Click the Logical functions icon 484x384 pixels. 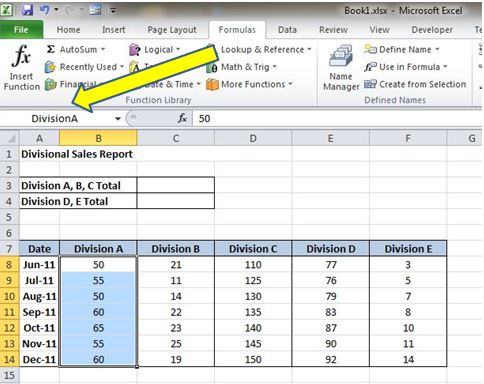coord(135,50)
